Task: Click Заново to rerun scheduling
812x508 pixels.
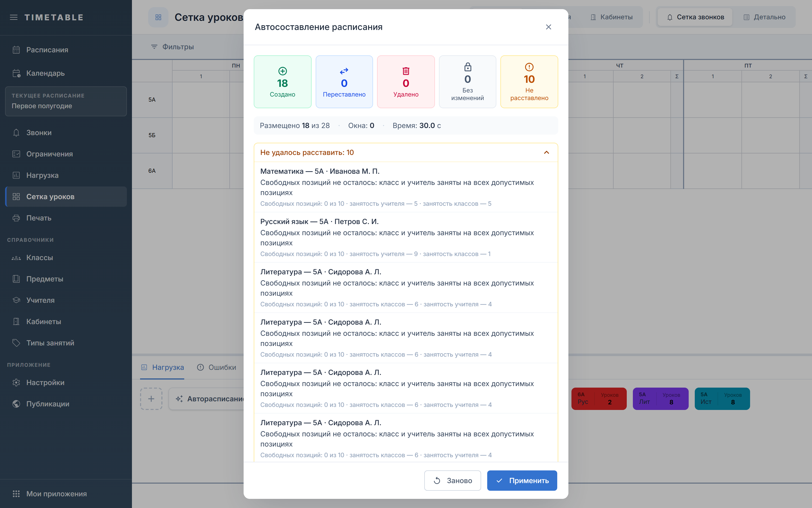Action: (x=452, y=481)
